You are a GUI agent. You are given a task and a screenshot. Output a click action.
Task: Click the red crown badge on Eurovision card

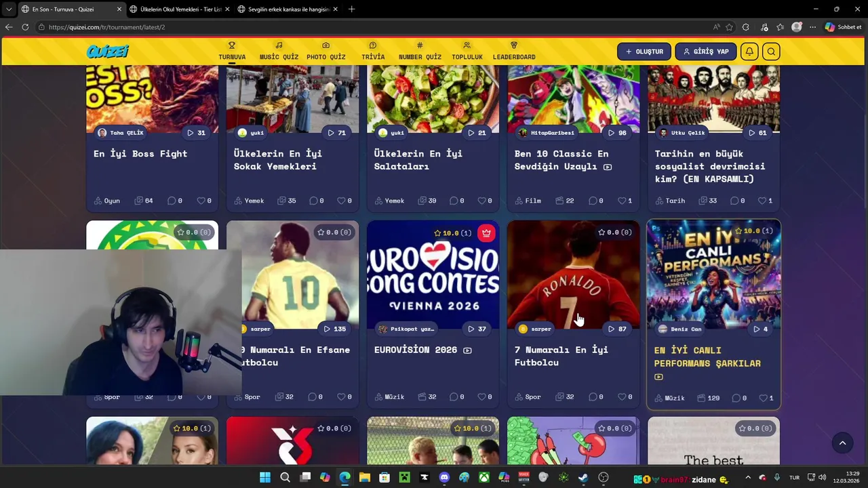tap(486, 233)
